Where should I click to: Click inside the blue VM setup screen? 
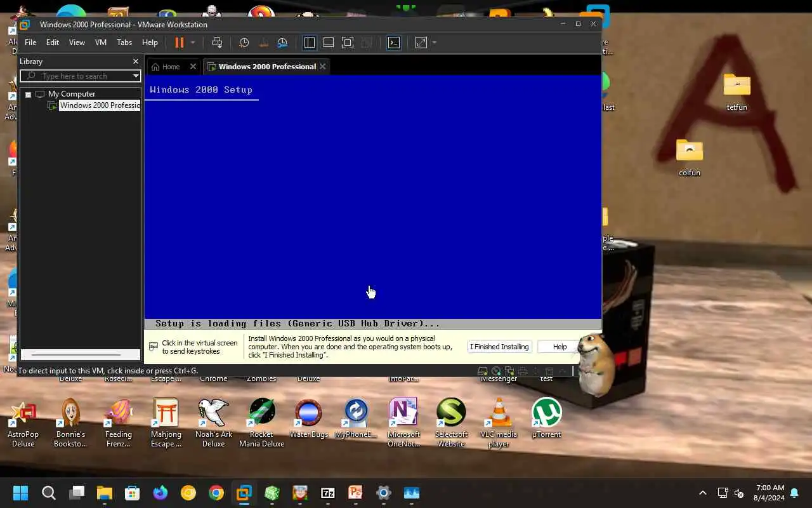coord(372,203)
